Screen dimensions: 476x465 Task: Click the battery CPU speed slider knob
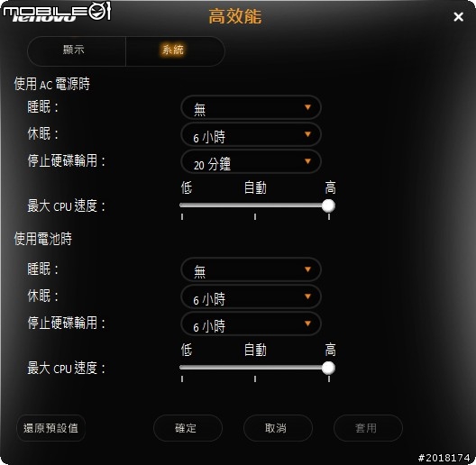[x=328, y=368]
